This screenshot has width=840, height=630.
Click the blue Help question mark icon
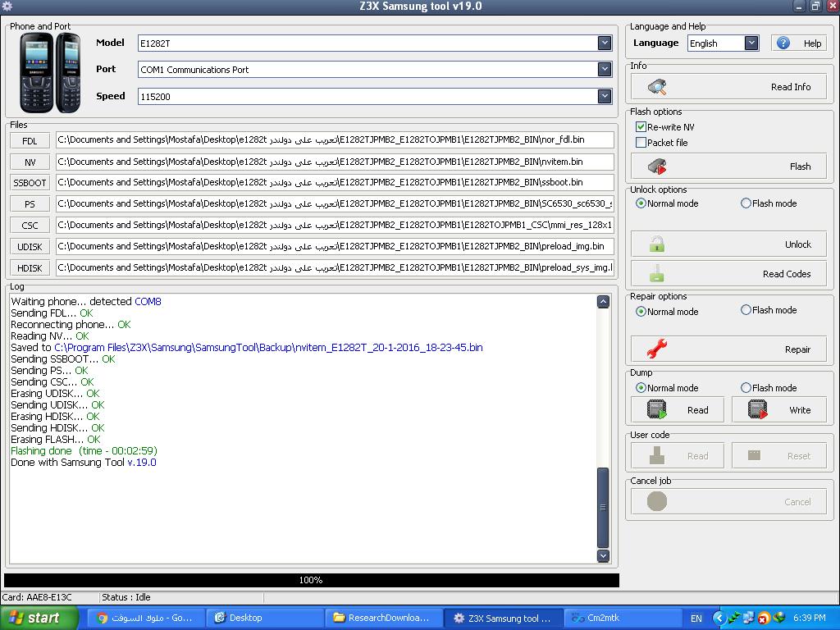[x=783, y=43]
